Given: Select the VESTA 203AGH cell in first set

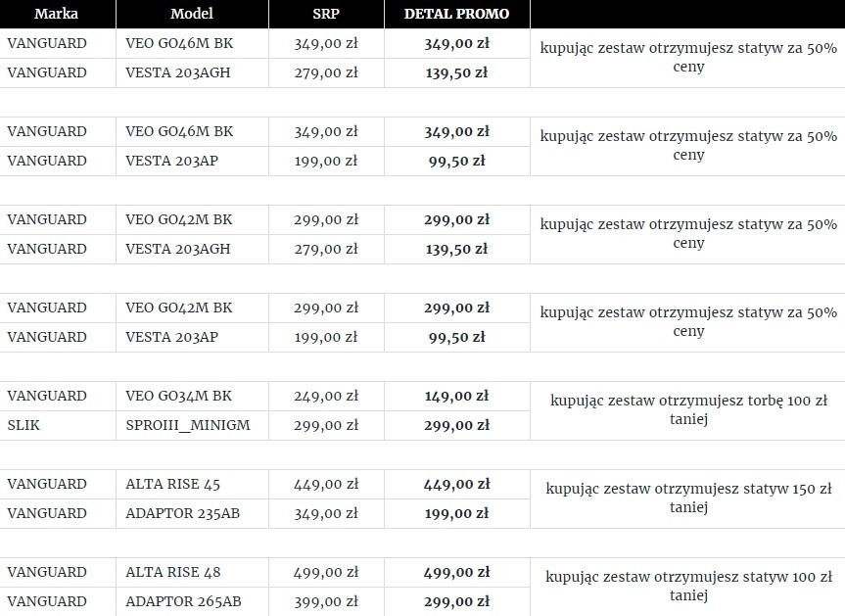Looking at the screenshot, I should (x=192, y=72).
